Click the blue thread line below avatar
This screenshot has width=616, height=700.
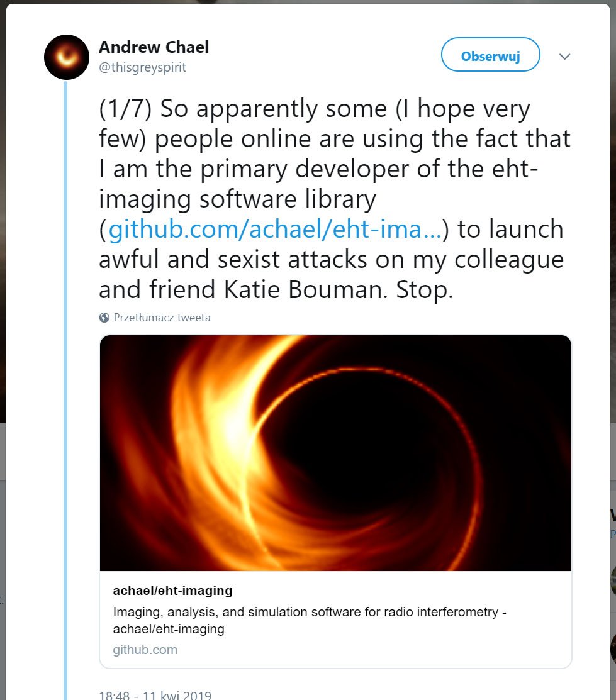65,377
